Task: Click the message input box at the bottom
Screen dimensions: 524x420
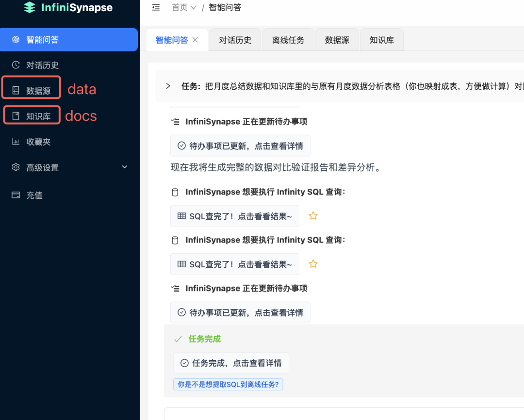Action: pos(344,414)
